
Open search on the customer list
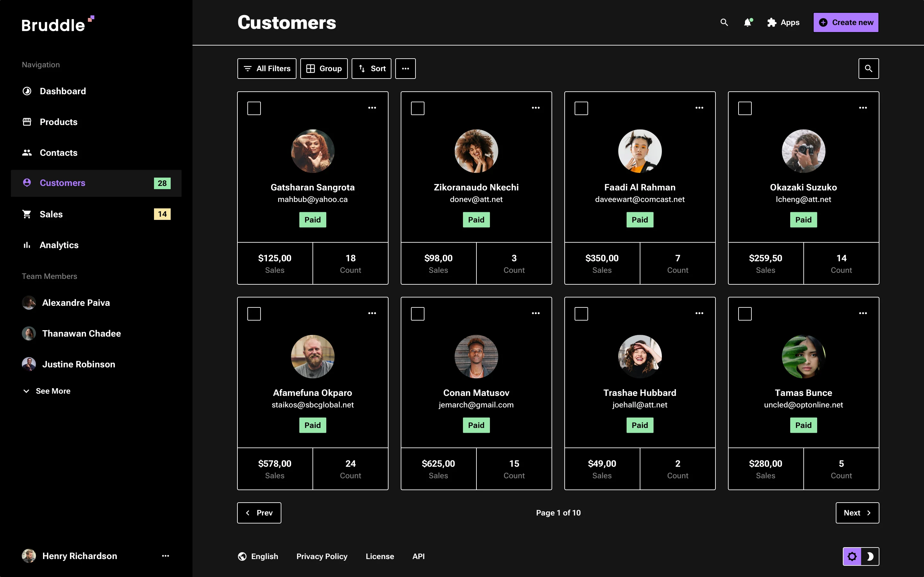868,68
